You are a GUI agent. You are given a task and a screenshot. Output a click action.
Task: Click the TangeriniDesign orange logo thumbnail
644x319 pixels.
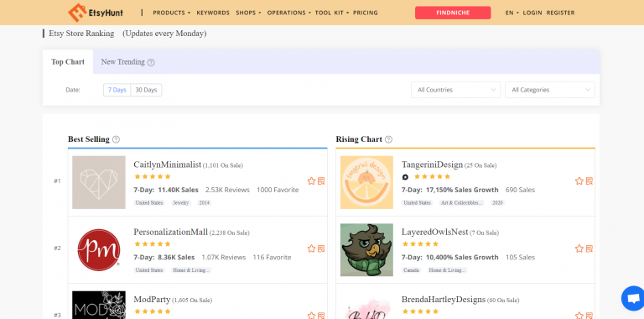pyautogui.click(x=366, y=182)
